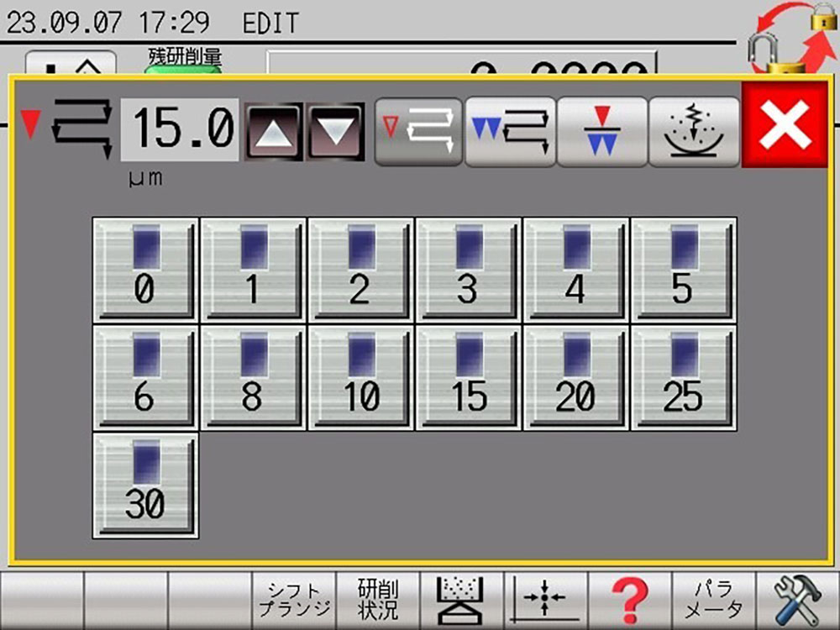Choose the 10 µm preset button
This screenshot has height=630, width=840.
pos(361,378)
